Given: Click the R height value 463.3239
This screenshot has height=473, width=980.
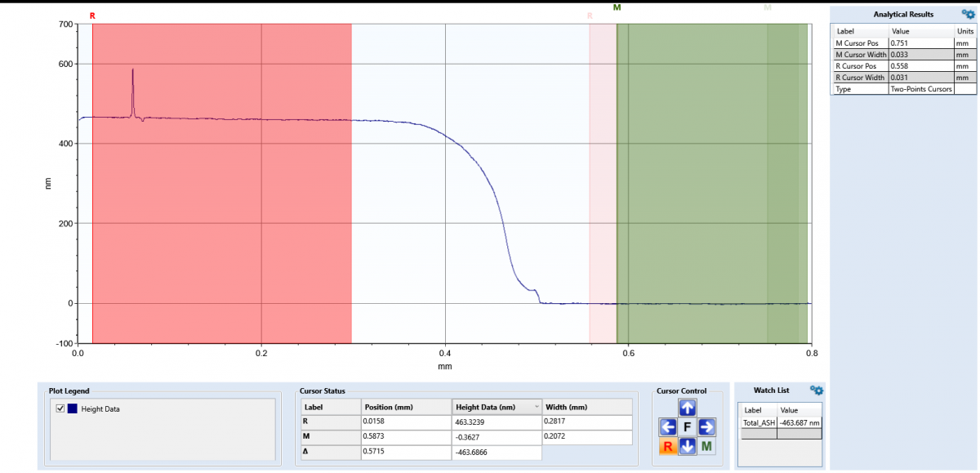Looking at the screenshot, I should point(497,422).
